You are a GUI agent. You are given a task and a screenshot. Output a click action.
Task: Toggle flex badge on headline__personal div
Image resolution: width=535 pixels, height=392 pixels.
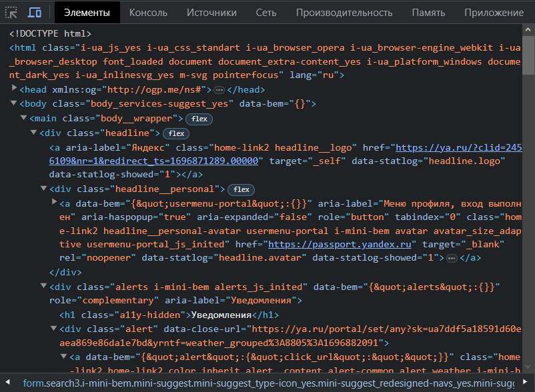[x=241, y=189]
